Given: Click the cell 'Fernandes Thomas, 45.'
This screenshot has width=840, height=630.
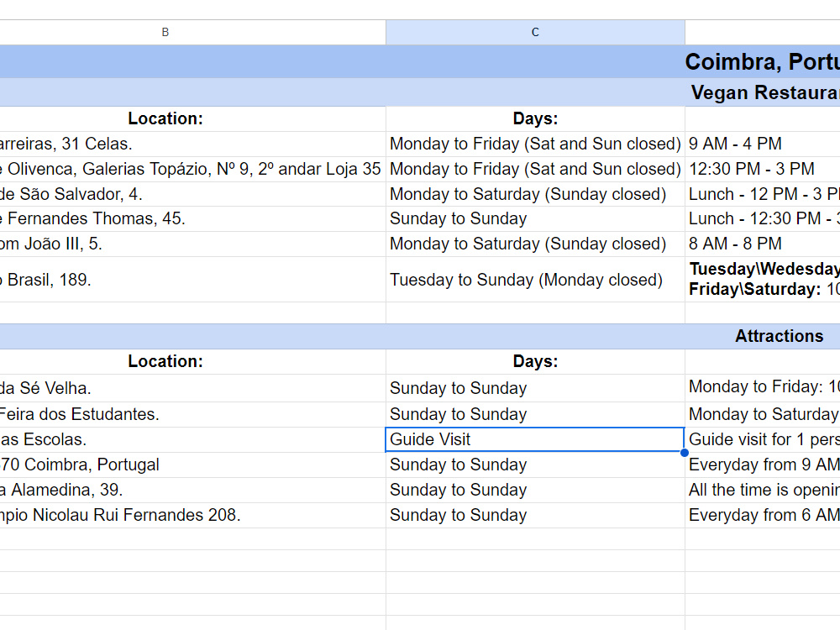Looking at the screenshot, I should pyautogui.click(x=192, y=218).
